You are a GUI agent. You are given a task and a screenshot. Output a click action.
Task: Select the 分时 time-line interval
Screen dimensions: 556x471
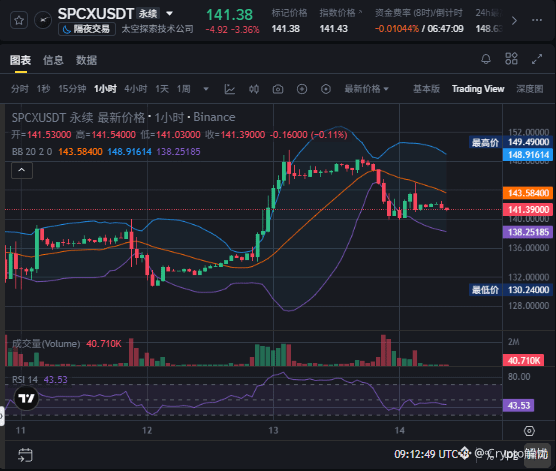pos(20,89)
